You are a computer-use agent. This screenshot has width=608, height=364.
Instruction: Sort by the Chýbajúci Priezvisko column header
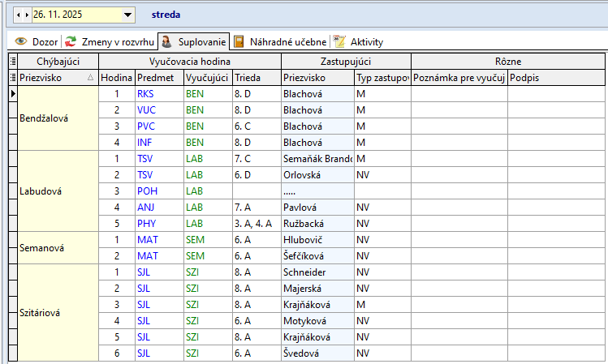[x=52, y=78]
